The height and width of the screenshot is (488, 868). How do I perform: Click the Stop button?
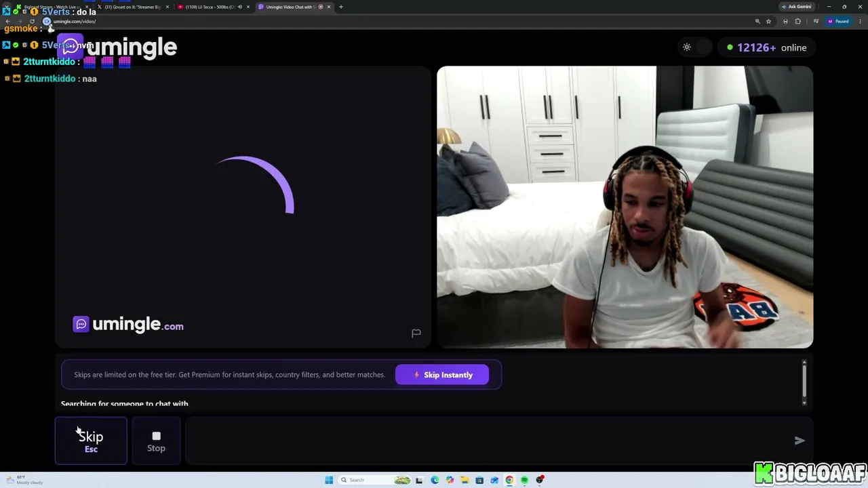click(x=156, y=441)
